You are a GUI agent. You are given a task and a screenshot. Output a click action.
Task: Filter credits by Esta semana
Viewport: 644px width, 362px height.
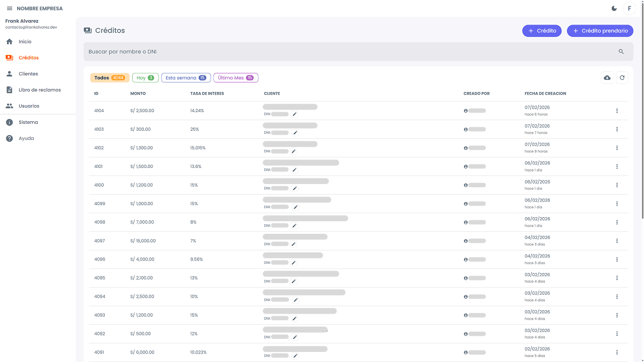186,78
